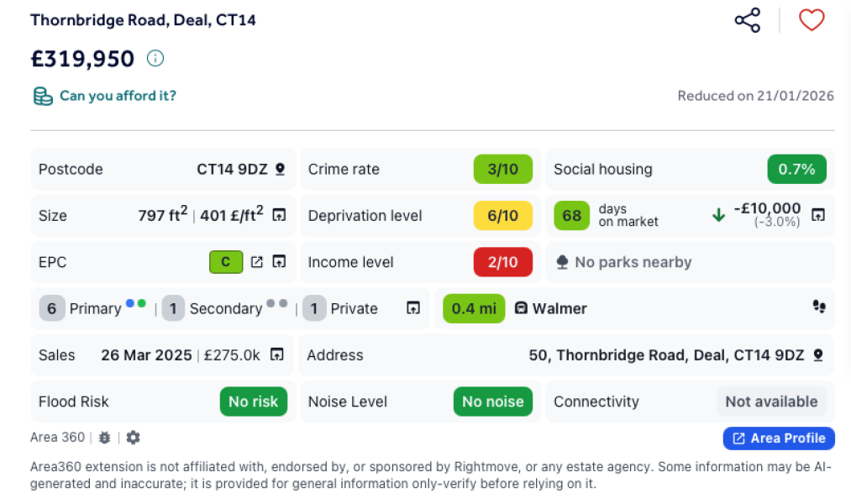Click the map pin beside the full address
Screen dimensions: 851x504
[817, 354]
